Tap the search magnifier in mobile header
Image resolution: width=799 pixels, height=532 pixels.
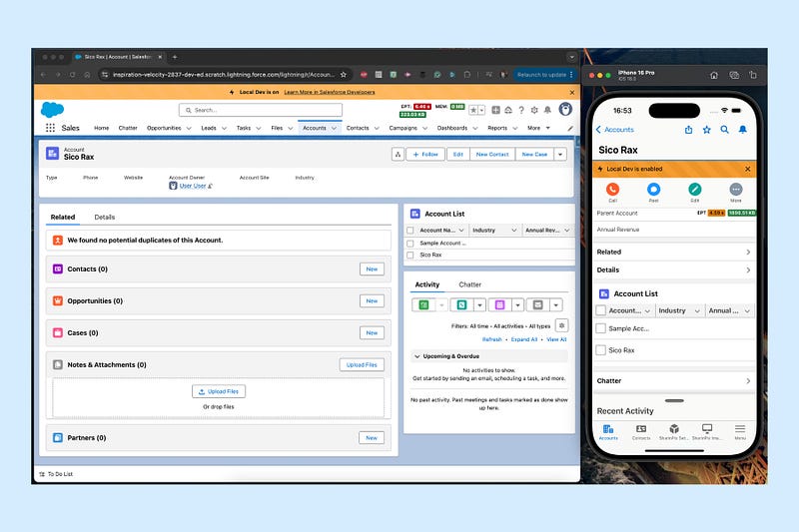coord(726,130)
